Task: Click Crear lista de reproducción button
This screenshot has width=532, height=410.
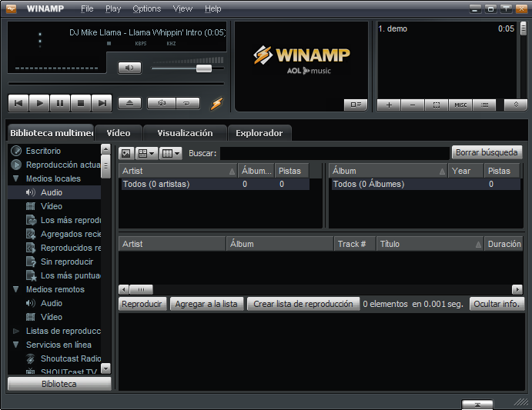Action: 303,304
